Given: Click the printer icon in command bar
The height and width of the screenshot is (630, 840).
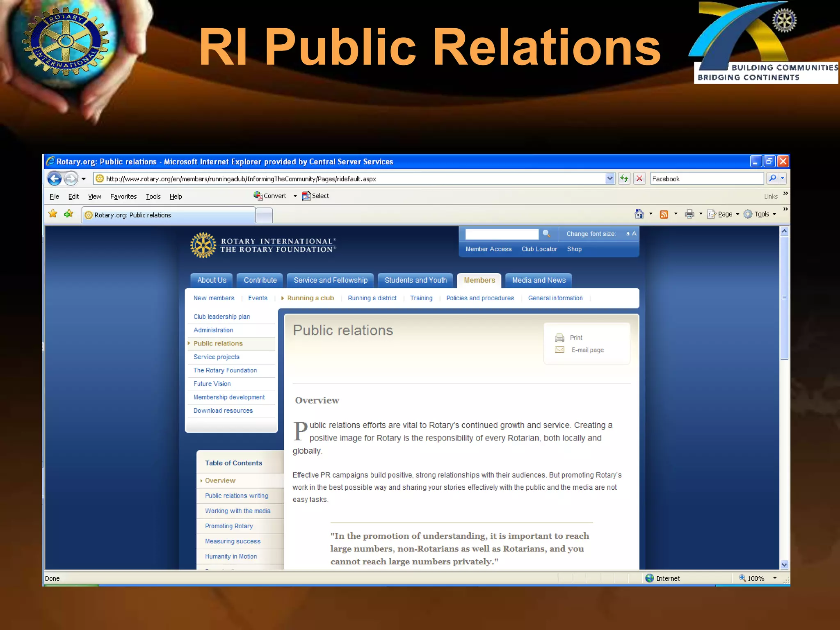Looking at the screenshot, I should (x=689, y=214).
